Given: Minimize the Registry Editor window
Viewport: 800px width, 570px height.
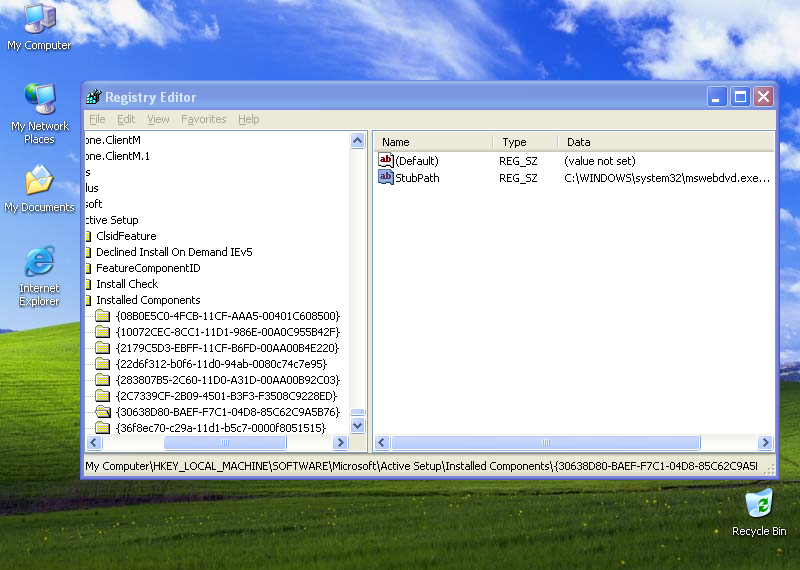Looking at the screenshot, I should tap(716, 96).
